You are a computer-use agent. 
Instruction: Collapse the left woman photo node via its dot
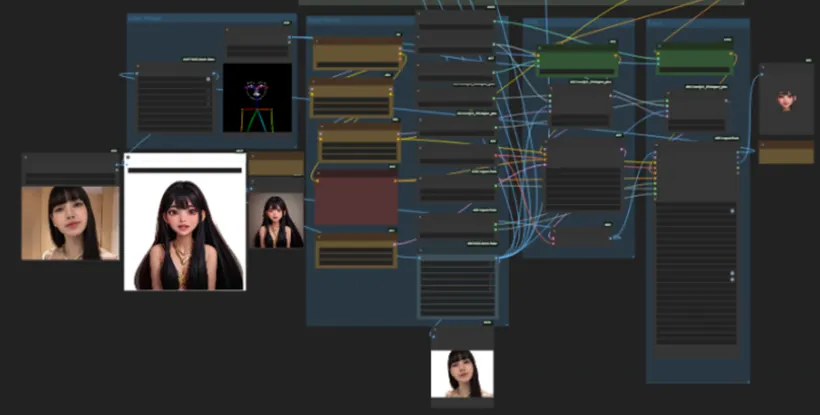pos(27,158)
